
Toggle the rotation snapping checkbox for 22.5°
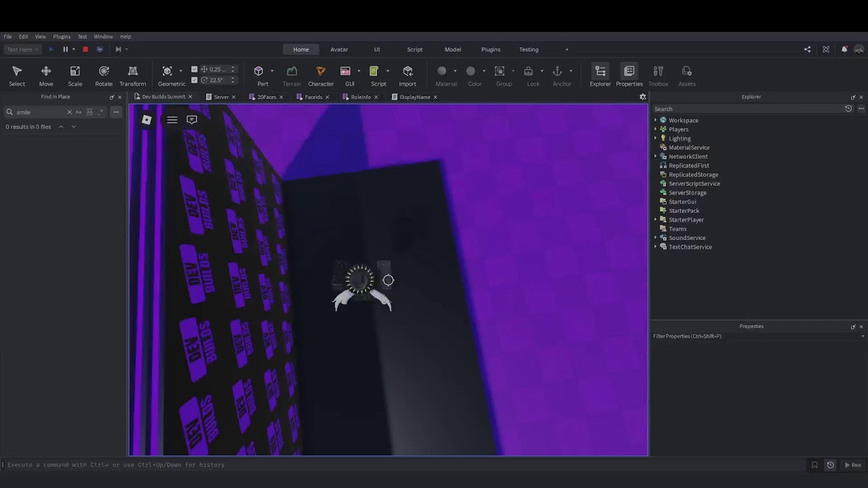click(195, 80)
